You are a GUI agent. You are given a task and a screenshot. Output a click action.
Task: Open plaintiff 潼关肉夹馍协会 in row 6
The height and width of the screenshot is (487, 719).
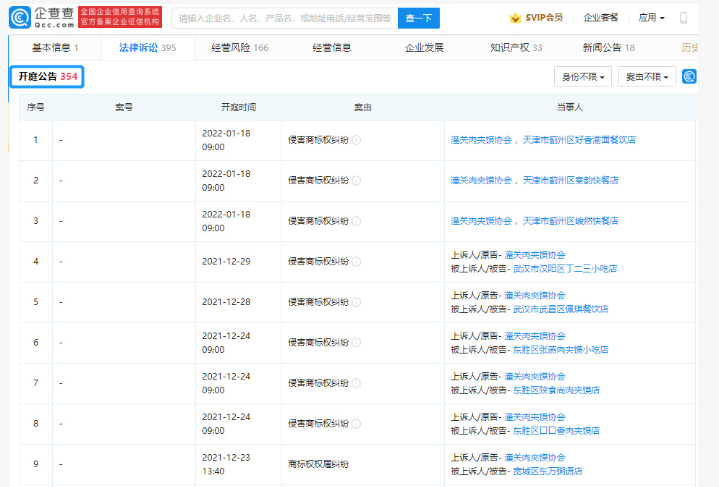[x=535, y=336]
